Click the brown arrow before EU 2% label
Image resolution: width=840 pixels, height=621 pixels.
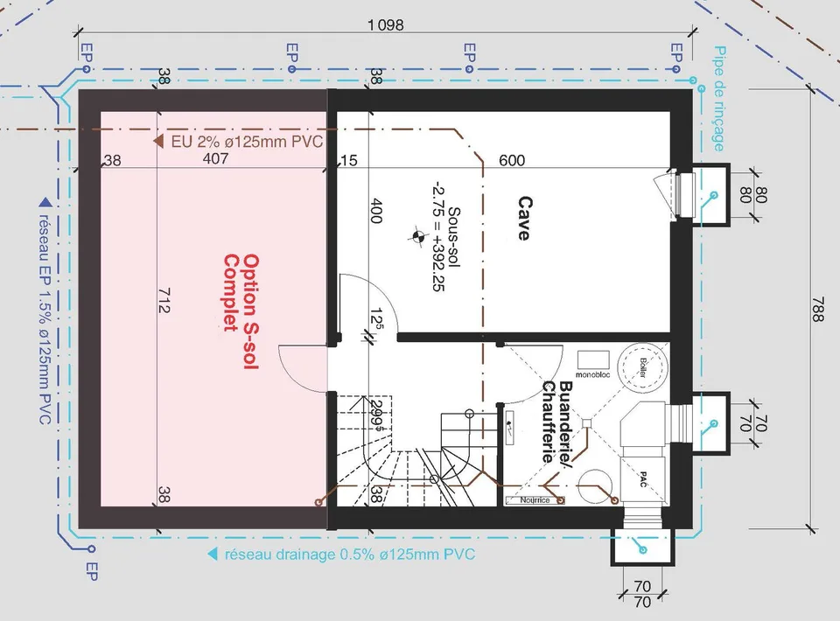click(158, 142)
